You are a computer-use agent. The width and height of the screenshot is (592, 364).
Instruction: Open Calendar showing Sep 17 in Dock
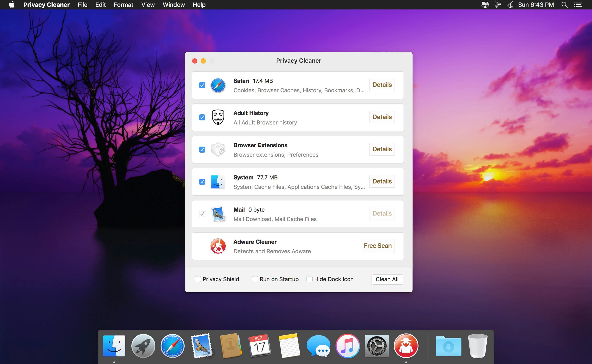(x=260, y=346)
